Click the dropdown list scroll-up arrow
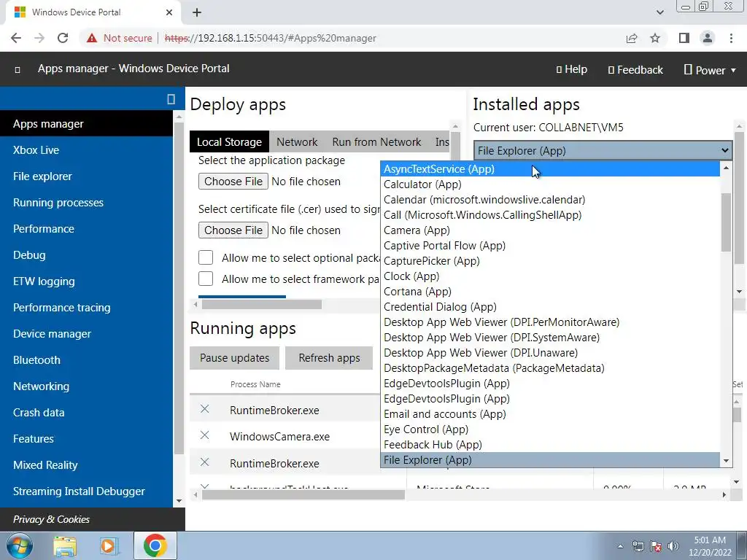This screenshot has width=747, height=560. [x=726, y=168]
